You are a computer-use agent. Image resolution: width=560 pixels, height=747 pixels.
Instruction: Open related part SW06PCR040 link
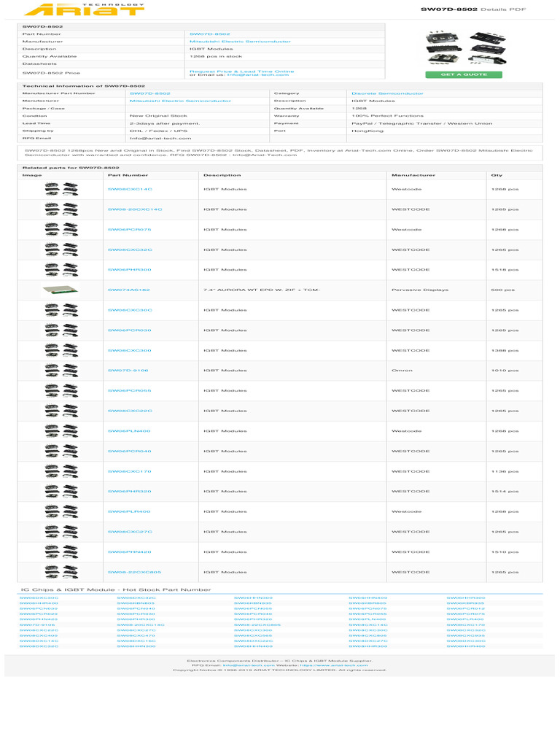click(x=130, y=451)
